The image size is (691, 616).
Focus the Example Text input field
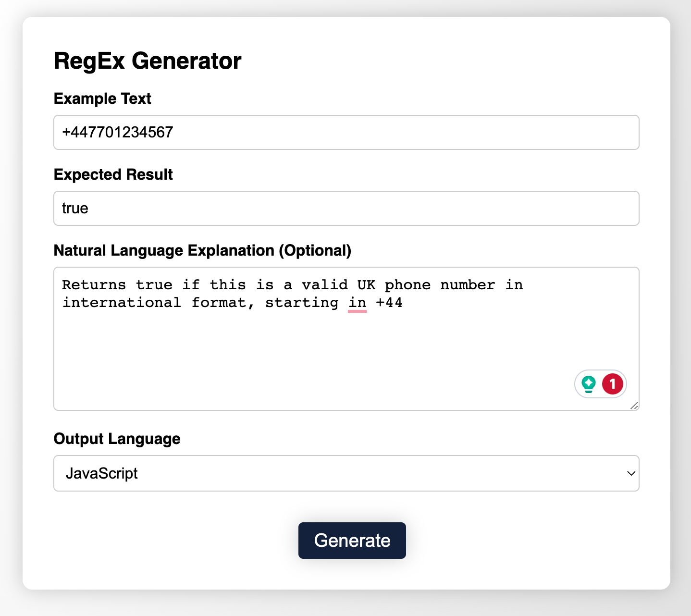(346, 132)
